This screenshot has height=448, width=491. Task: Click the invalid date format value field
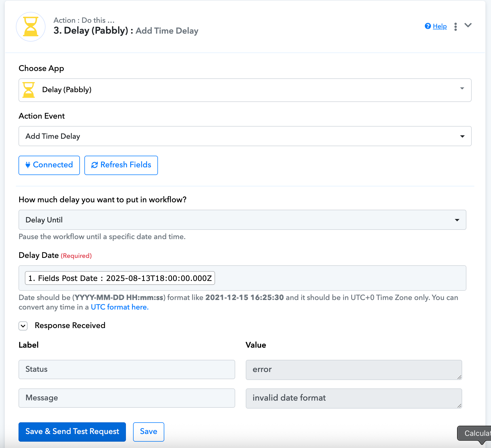click(x=354, y=398)
